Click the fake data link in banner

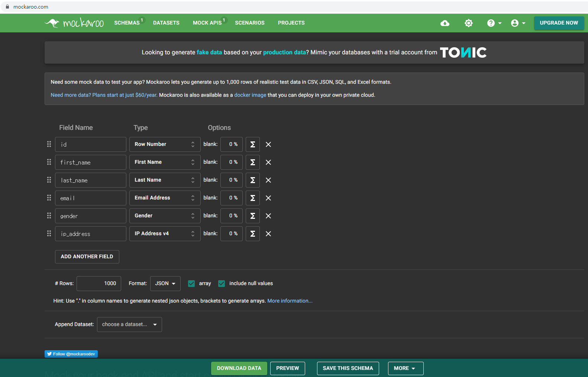tap(209, 52)
